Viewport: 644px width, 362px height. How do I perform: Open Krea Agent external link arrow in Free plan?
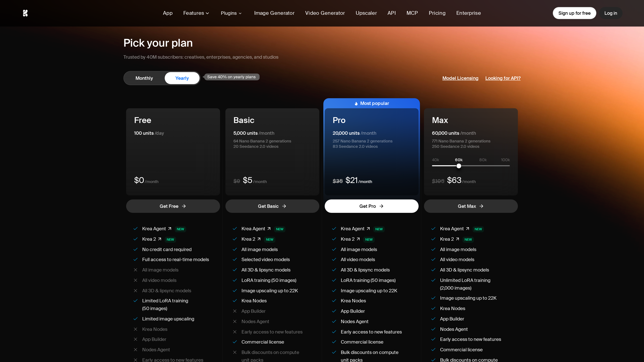(x=170, y=229)
